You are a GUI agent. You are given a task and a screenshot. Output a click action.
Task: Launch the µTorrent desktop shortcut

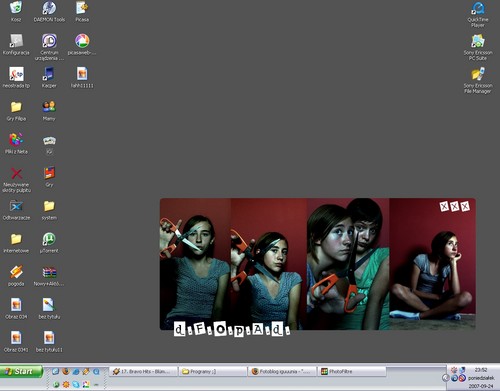pyautogui.click(x=49, y=243)
